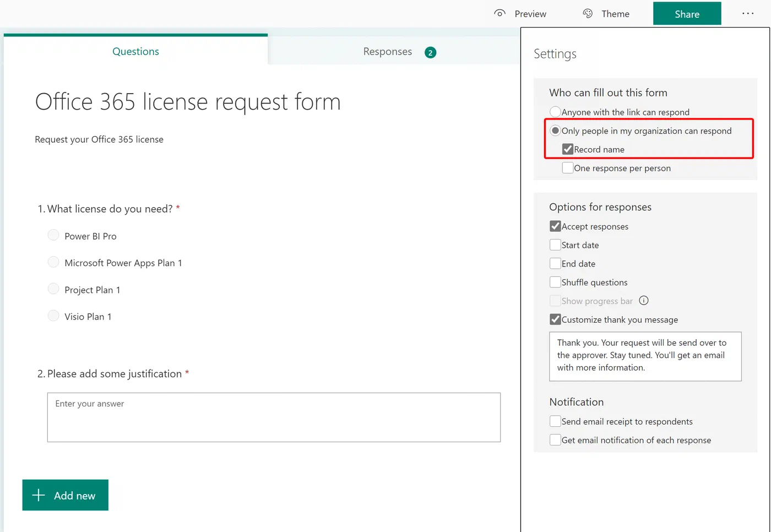Image resolution: width=771 pixels, height=532 pixels.
Task: Toggle Customize thank you message checkbox
Action: pos(555,319)
